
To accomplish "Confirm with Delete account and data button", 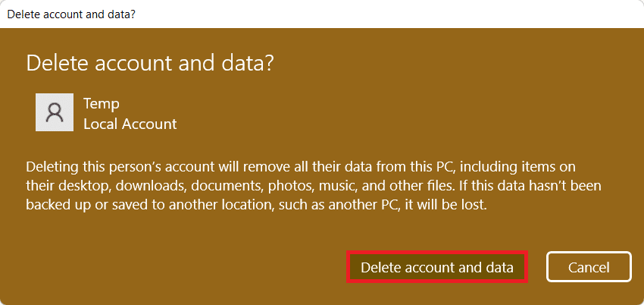I will point(437,267).
